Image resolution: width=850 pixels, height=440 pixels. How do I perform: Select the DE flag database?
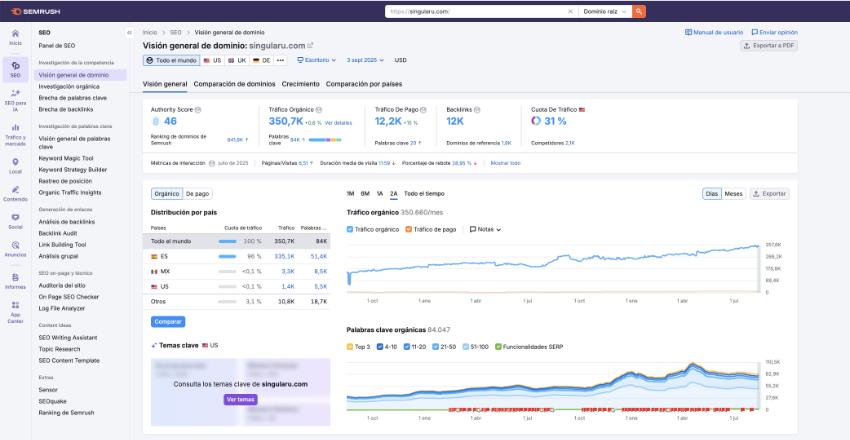pyautogui.click(x=261, y=60)
